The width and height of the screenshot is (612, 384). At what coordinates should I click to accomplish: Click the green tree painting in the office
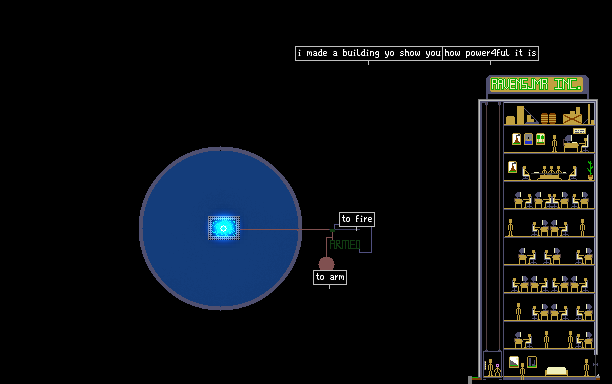(x=540, y=139)
